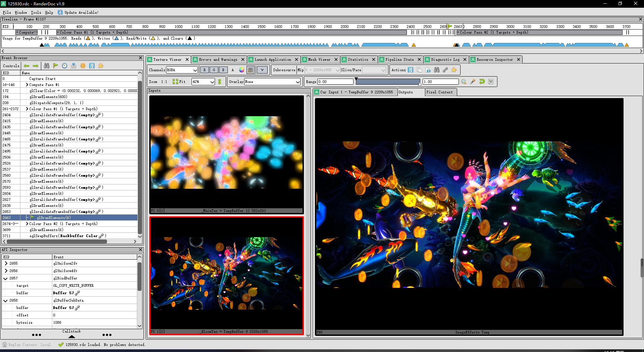Open the event search binoculars in Event Browser
This screenshot has height=352, width=644.
[47, 66]
